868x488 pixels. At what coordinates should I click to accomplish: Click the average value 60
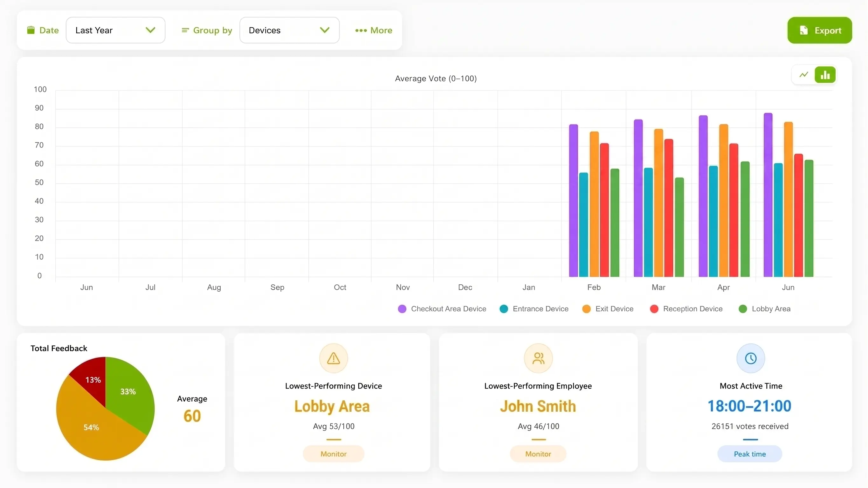click(x=192, y=416)
